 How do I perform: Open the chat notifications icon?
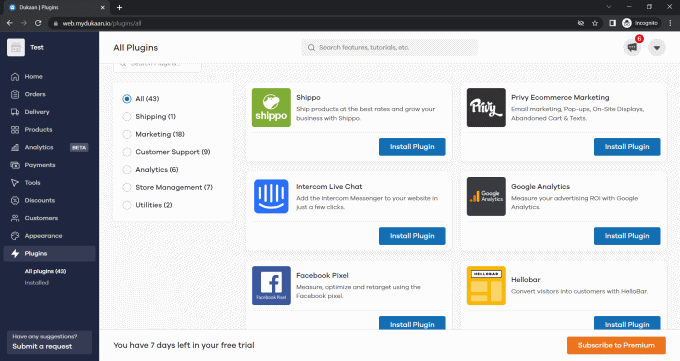(632, 47)
